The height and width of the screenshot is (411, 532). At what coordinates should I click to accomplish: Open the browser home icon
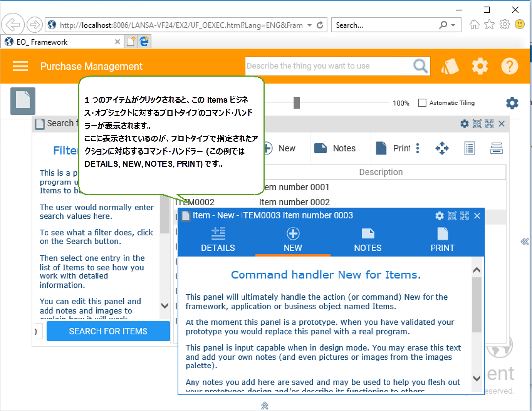point(474,24)
